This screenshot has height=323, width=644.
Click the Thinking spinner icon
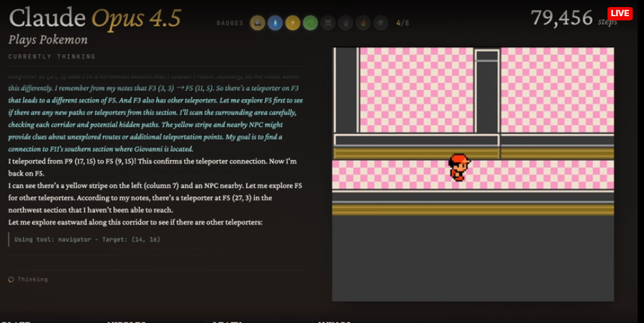click(x=11, y=279)
